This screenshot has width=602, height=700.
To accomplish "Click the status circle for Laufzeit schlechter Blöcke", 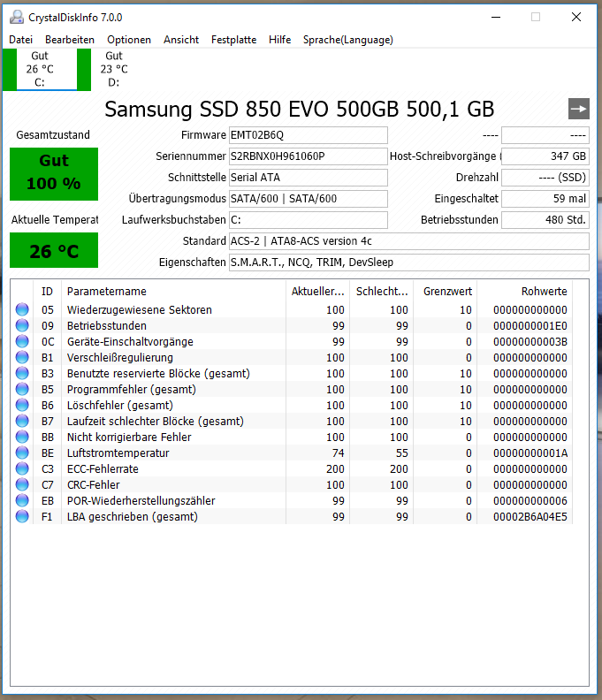I will click(22, 421).
